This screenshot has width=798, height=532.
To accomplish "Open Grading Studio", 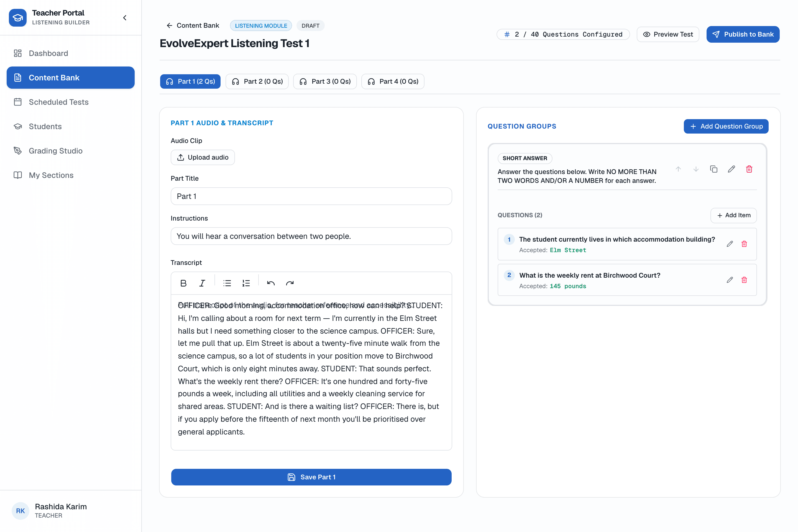I will 71,151.
